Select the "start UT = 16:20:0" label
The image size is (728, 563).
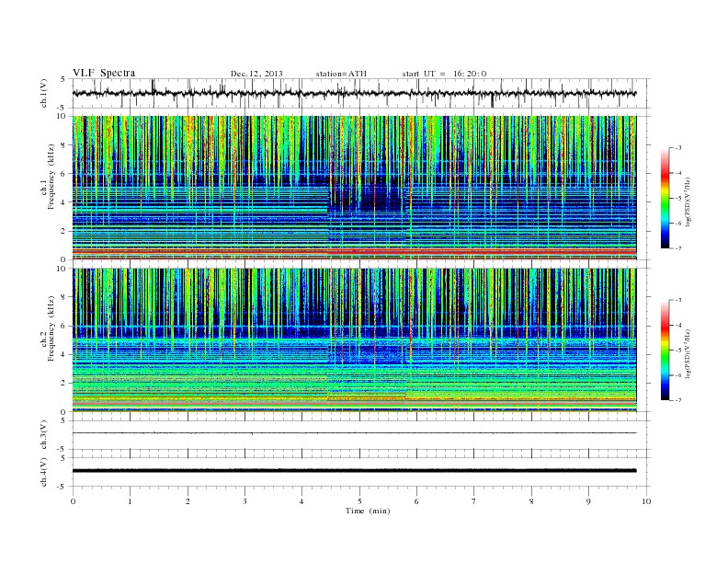[x=444, y=74]
